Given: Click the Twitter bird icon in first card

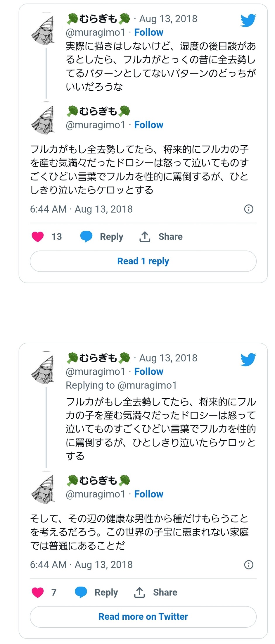Looking at the screenshot, I should click(248, 20).
